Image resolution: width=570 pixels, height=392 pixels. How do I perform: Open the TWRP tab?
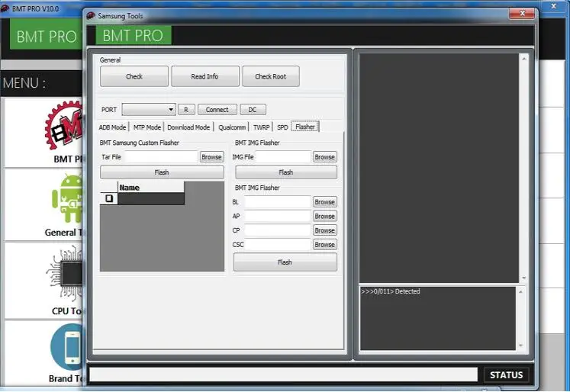tap(261, 127)
